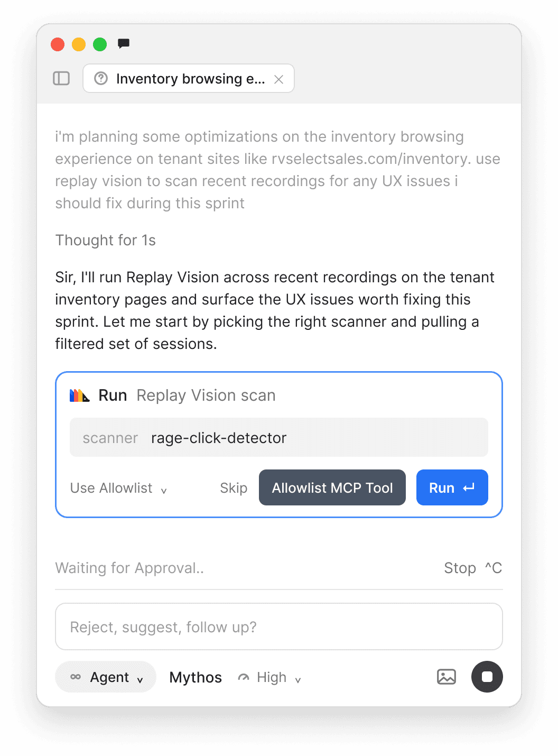The image size is (558, 756).
Task: Click the yellow minimize window button
Action: 79,44
